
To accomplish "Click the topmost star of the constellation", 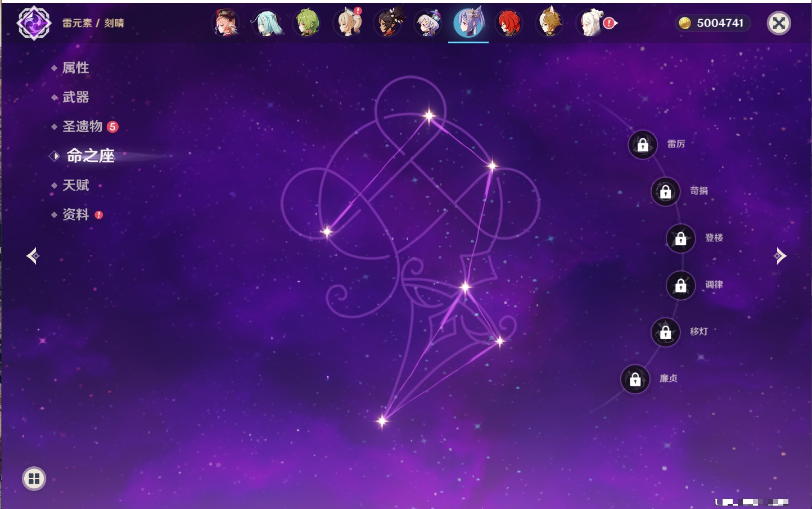I will coord(429,116).
